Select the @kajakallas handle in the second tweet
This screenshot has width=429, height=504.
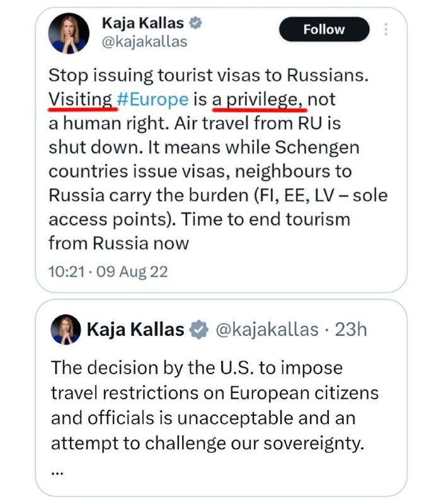pos(267,329)
